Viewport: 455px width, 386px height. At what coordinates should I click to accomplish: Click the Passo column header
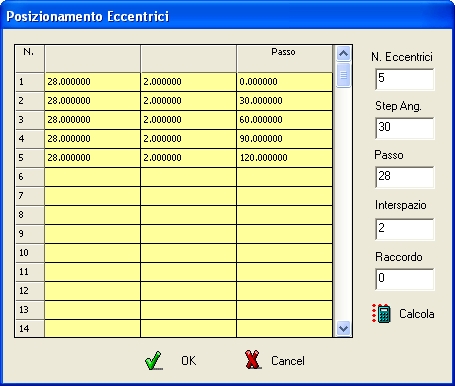[284, 59]
